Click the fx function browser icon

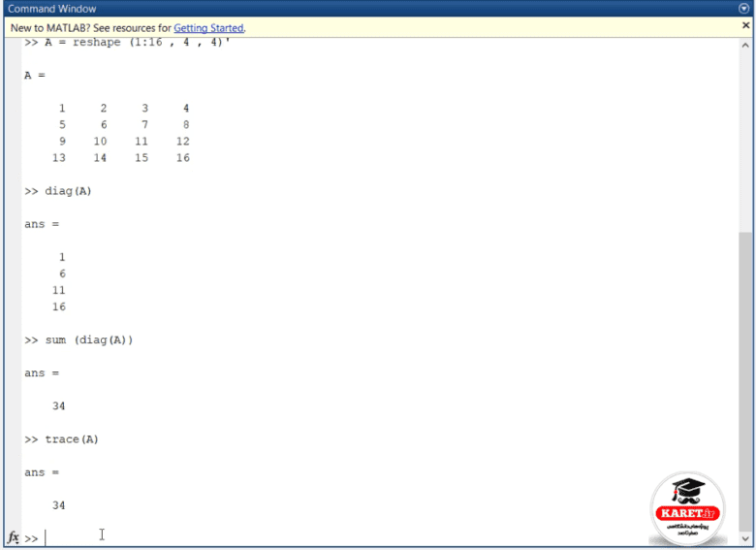coord(13,537)
